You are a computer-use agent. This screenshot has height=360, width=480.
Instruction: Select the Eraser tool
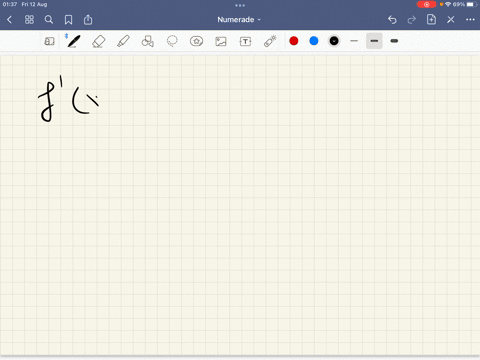click(x=99, y=41)
